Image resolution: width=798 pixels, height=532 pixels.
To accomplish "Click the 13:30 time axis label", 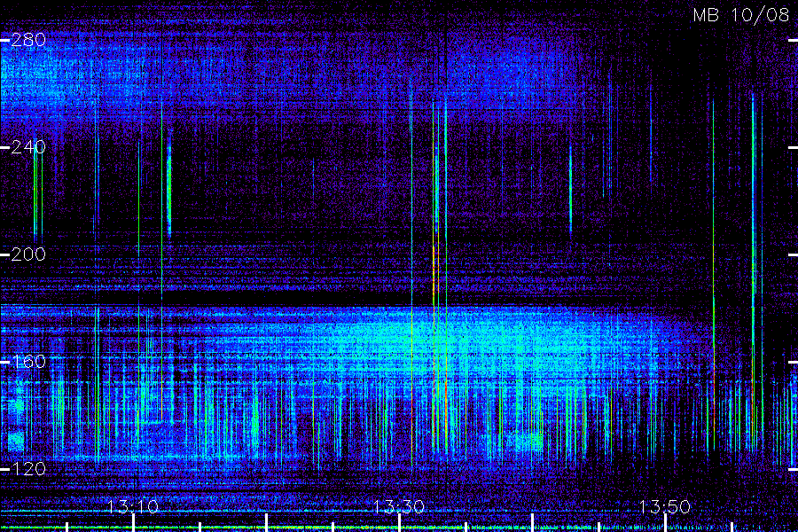I will [x=399, y=506].
